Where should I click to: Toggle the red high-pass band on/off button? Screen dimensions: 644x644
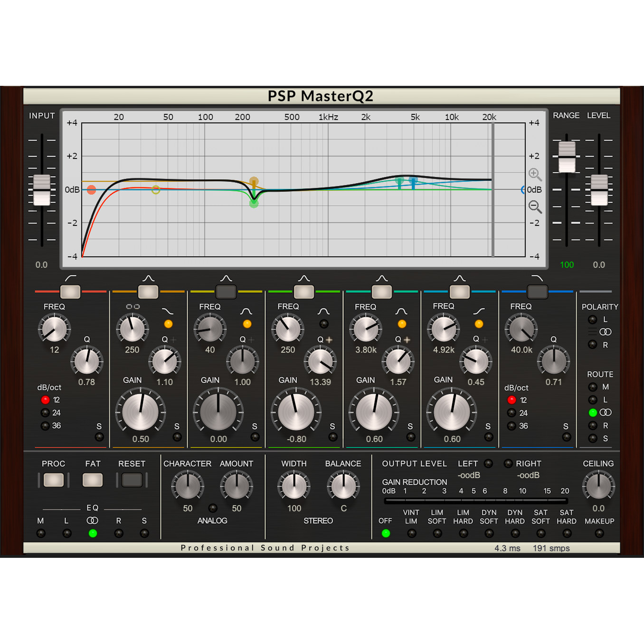[x=70, y=292]
